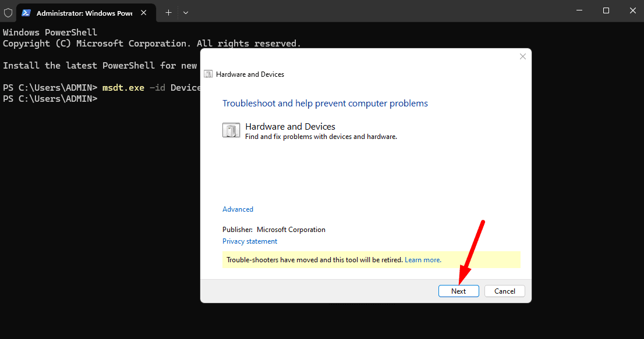
Task: Close the Hardware and Devices dialog
Action: pos(522,56)
